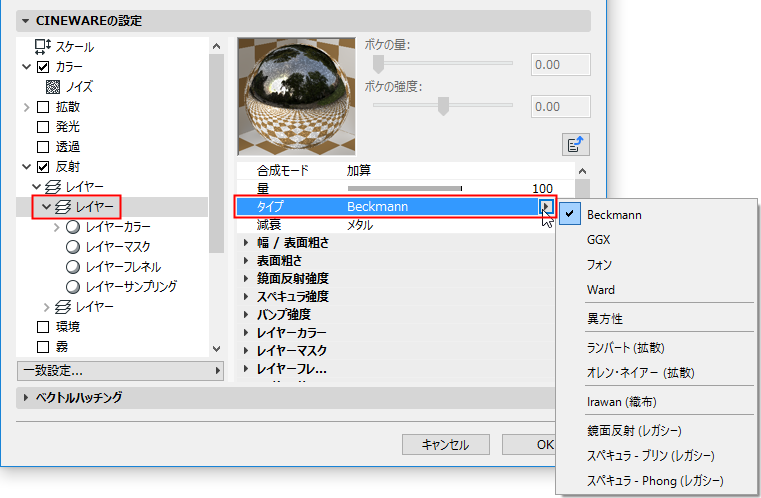Click the channel tree scroll-down arrow

coord(216,349)
